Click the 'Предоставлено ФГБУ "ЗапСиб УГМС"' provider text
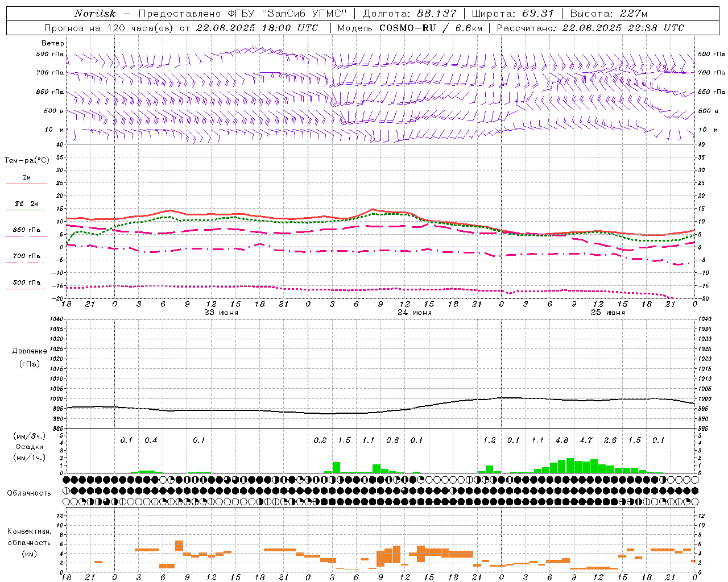Image resolution: width=728 pixels, height=582 pixels. tap(243, 14)
